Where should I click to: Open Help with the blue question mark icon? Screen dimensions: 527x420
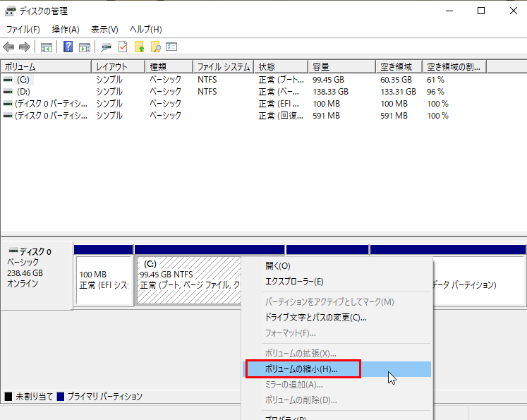68,47
